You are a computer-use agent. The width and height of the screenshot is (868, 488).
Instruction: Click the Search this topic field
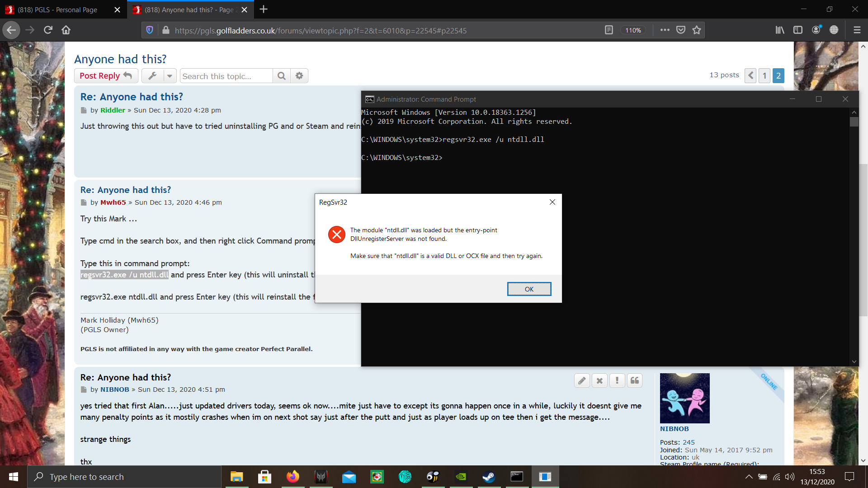tap(226, 76)
